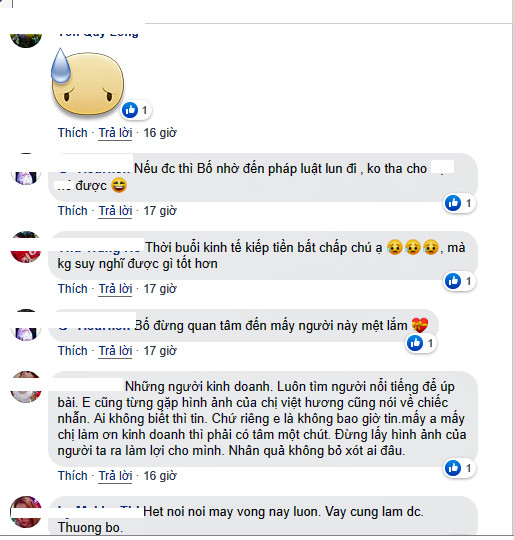This screenshot has height=540, width=514.
Task: Open the avatar beside the 'Het noi noi' comment
Action: coord(26,512)
